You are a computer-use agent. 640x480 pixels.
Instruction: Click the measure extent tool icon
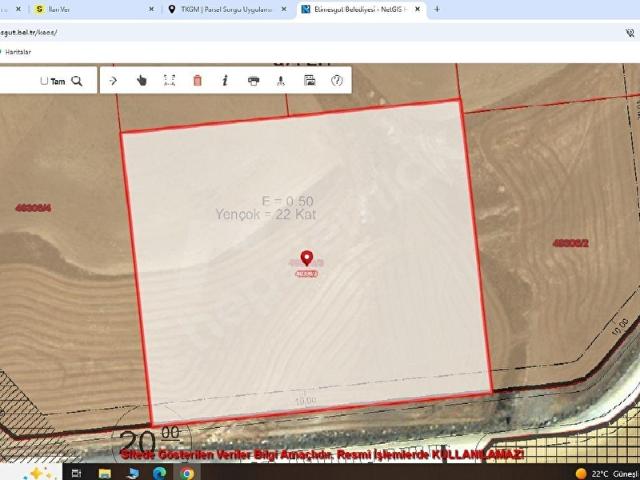coord(169,80)
